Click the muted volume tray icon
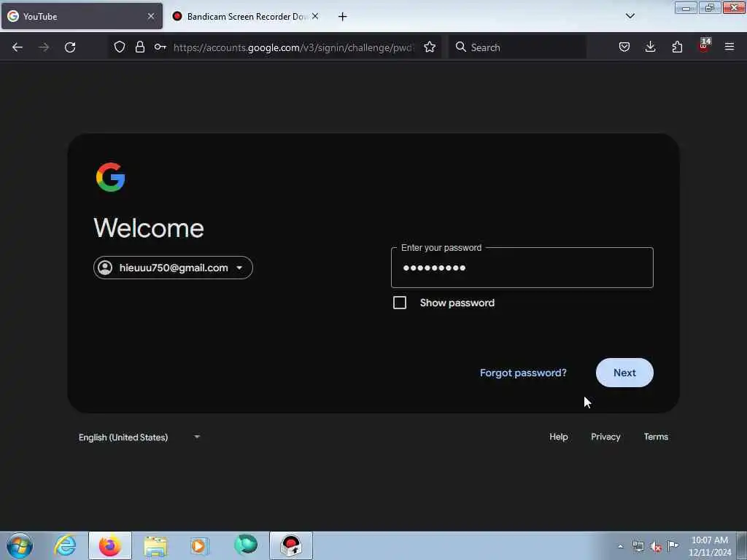Viewport: 747px width, 560px height. [x=656, y=546]
